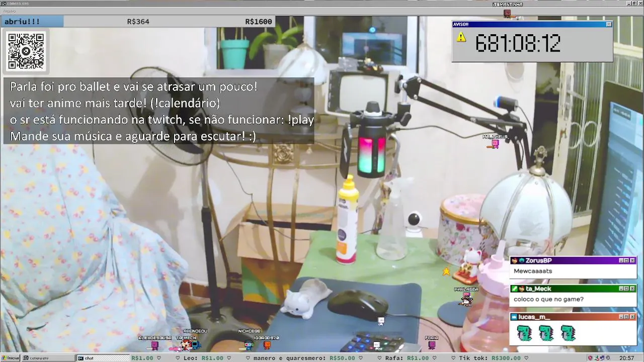
Task: Close the lucas_m_ chat window
Action: [x=632, y=317]
